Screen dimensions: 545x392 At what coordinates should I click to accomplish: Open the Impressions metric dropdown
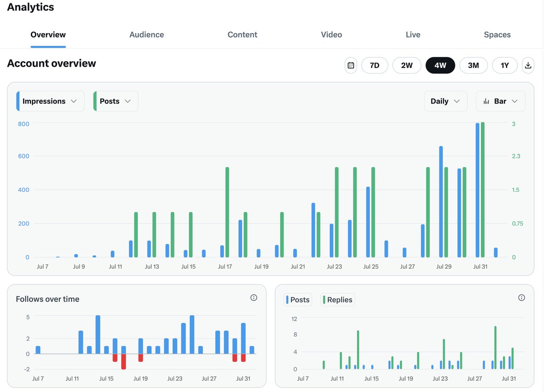coord(50,101)
